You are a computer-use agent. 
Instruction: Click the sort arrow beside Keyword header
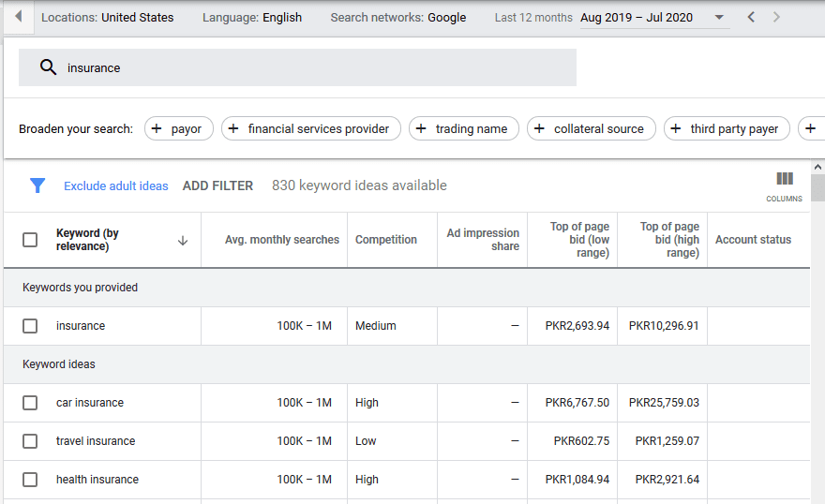tap(183, 241)
